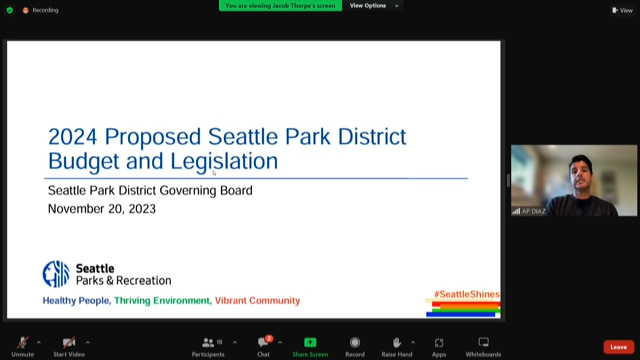Viewport: 640px width, 360px height.
Task: Click the date 'November 20, 2023'
Action: click(x=102, y=209)
